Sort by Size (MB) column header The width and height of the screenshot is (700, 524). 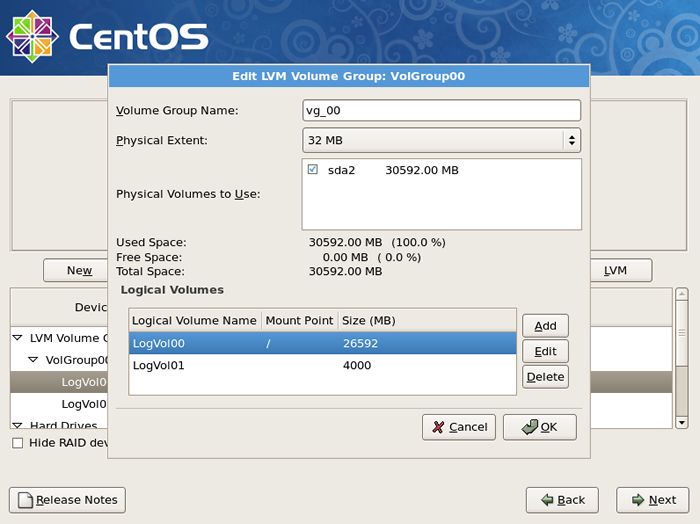pyautogui.click(x=426, y=320)
